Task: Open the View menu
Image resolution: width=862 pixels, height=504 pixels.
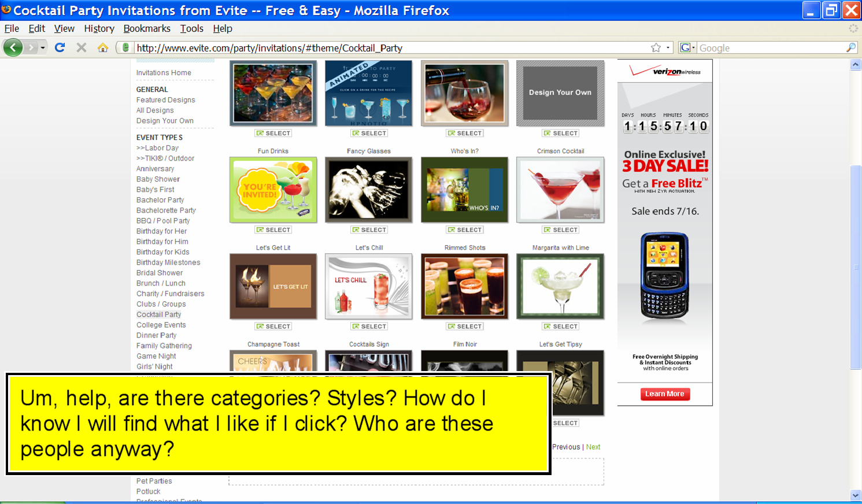Action: click(64, 28)
